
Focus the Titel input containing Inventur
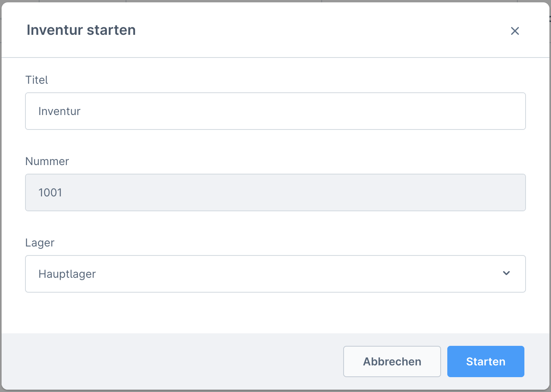(x=275, y=111)
